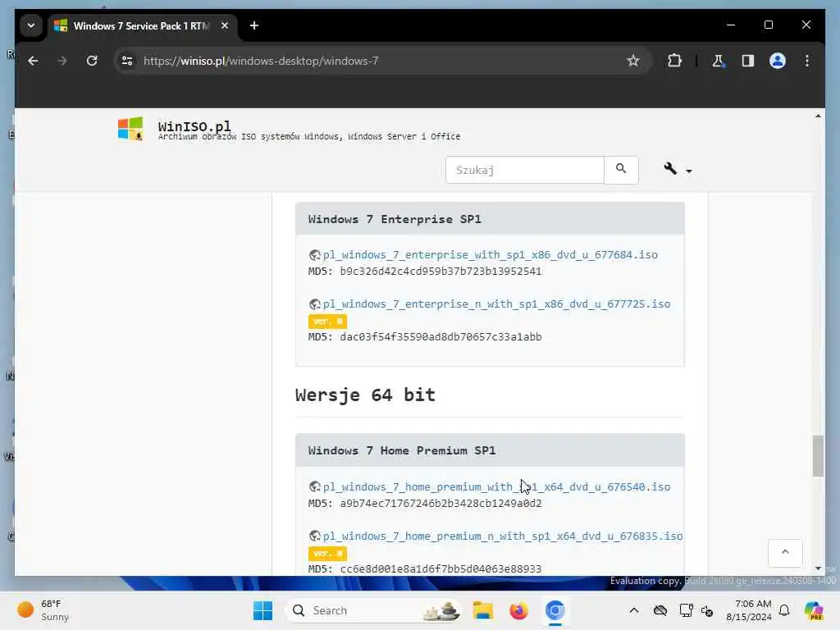
Task: Click the Wersje 64 bit heading
Action: tap(365, 395)
